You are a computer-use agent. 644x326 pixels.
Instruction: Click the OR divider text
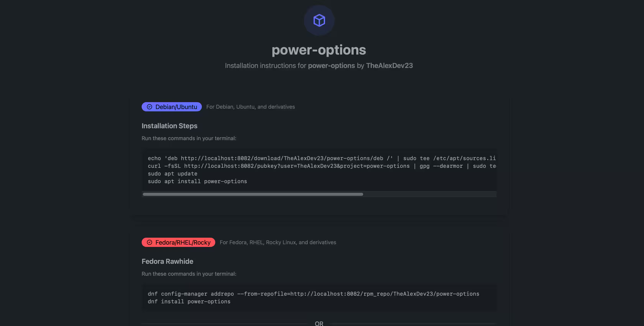pyautogui.click(x=319, y=323)
